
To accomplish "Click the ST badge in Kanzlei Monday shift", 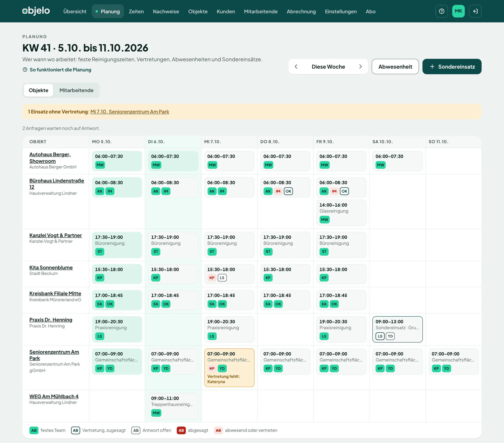I will pos(100,252).
